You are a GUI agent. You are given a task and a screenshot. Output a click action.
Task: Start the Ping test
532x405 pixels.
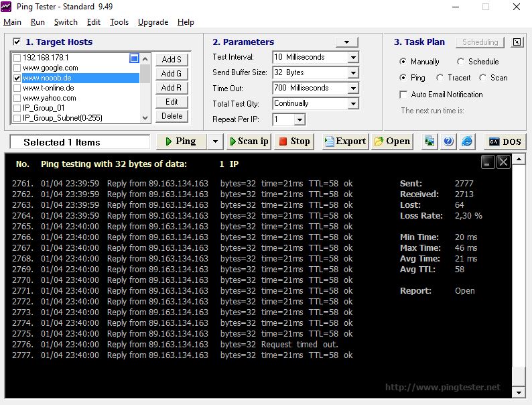(x=181, y=141)
